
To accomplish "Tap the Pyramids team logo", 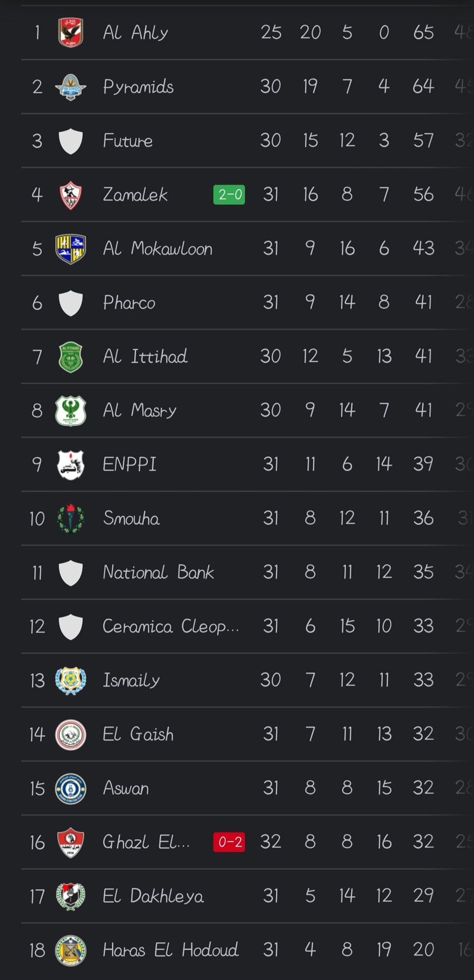I will point(71,87).
